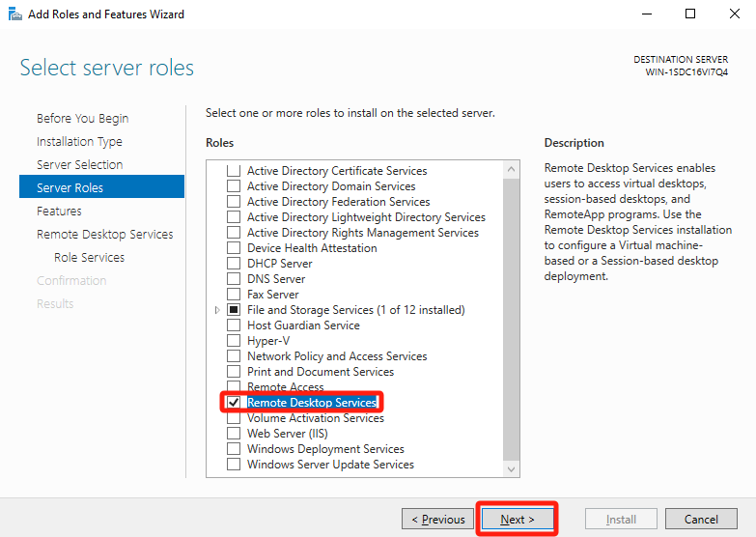
Task: Open the Installation Type page
Action: 79,142
